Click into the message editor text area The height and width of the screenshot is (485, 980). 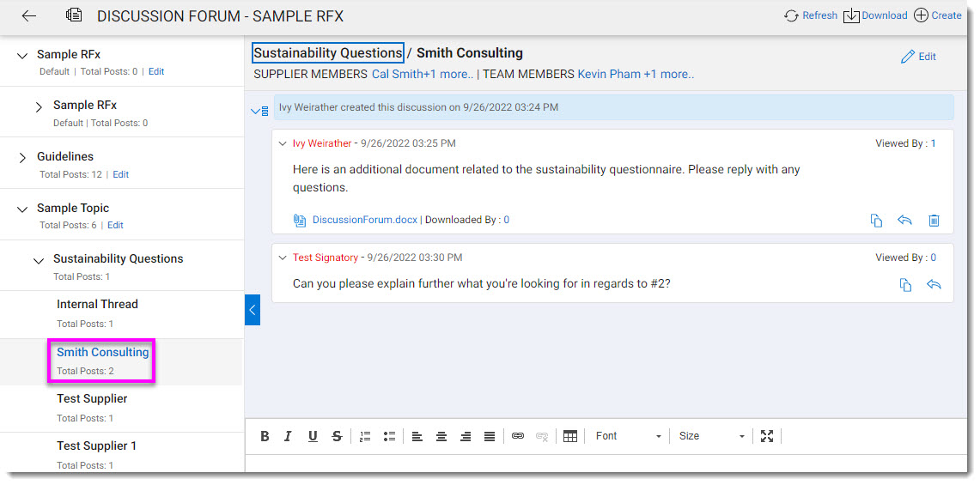(x=606, y=464)
